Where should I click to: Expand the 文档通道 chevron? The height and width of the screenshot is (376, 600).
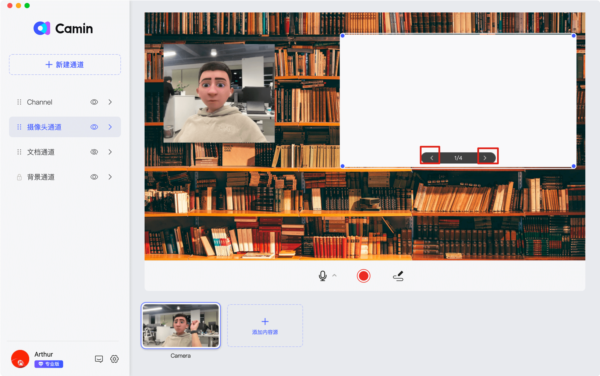tap(110, 152)
